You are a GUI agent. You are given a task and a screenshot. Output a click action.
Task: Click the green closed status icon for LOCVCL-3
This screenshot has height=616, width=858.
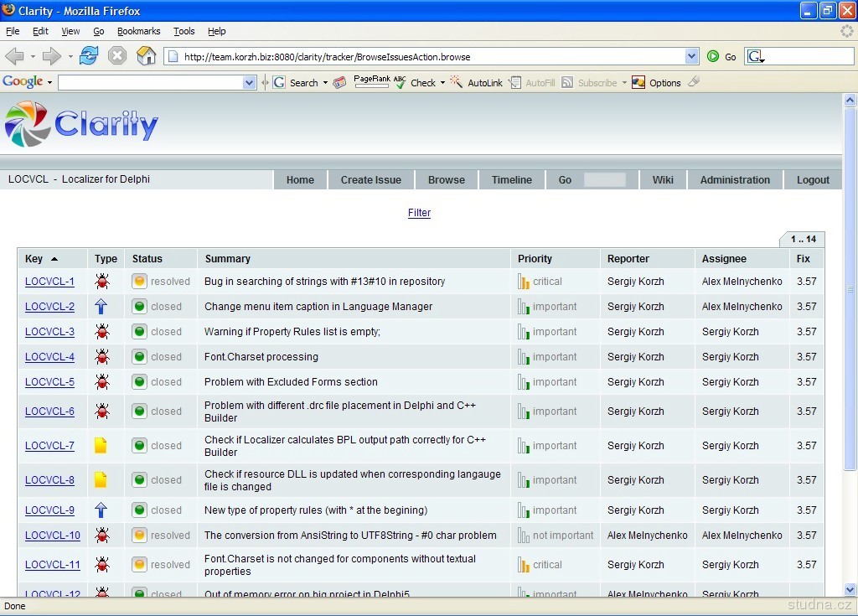point(140,332)
